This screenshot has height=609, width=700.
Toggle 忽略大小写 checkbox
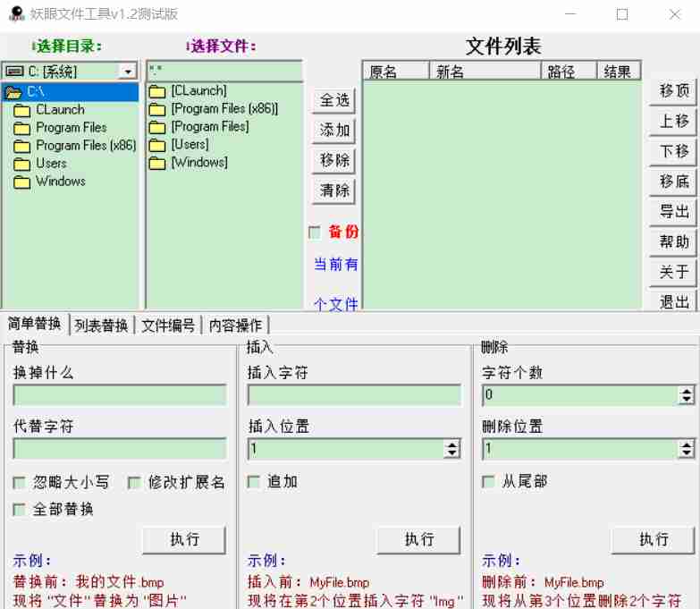(19, 483)
